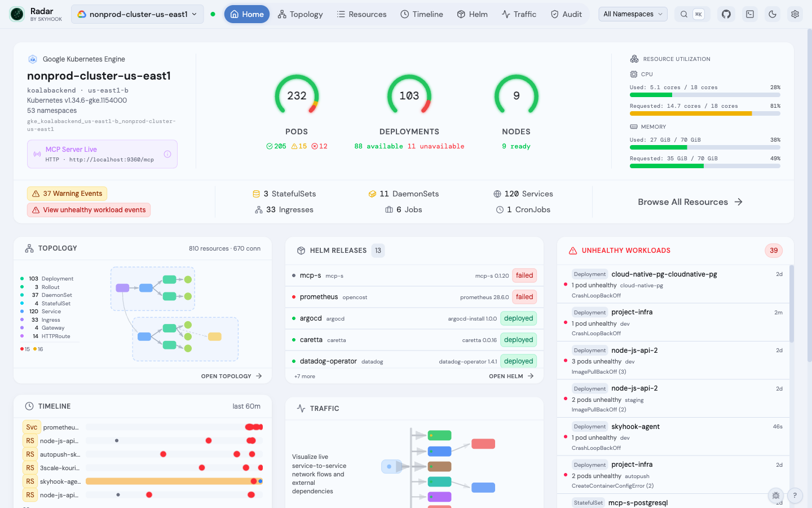
Task: Open the 1 CronJobs link
Action: tap(523, 209)
